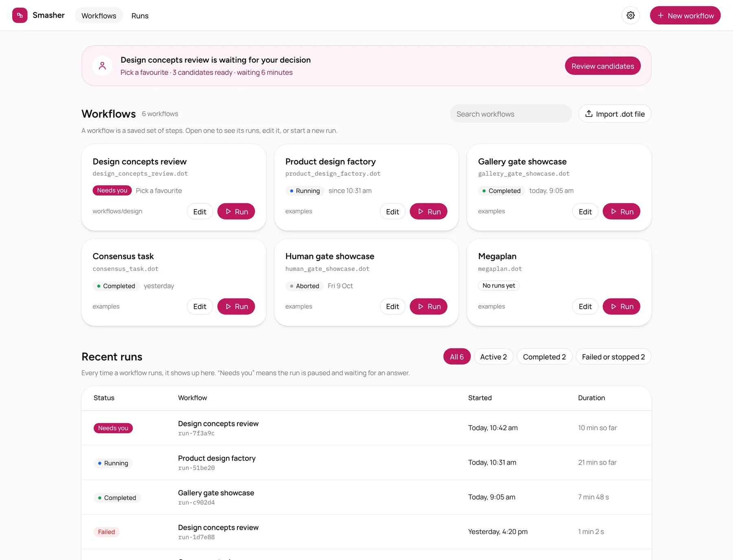Run the Design concepts review workflow
This screenshot has width=733, height=560.
(236, 211)
